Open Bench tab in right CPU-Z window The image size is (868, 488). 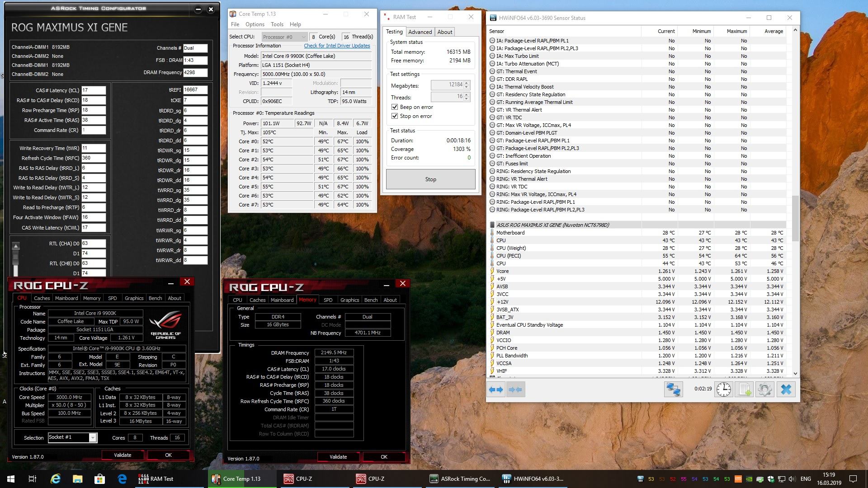click(371, 300)
